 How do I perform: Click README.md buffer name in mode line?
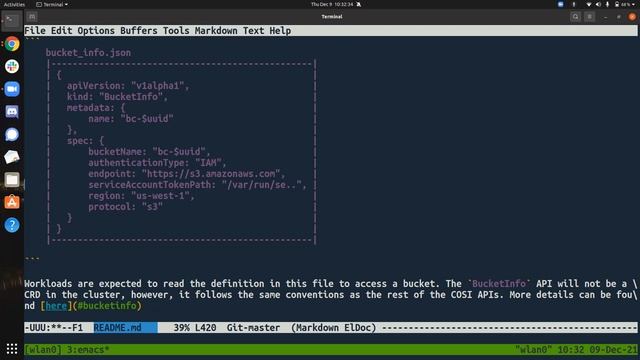[x=118, y=328]
